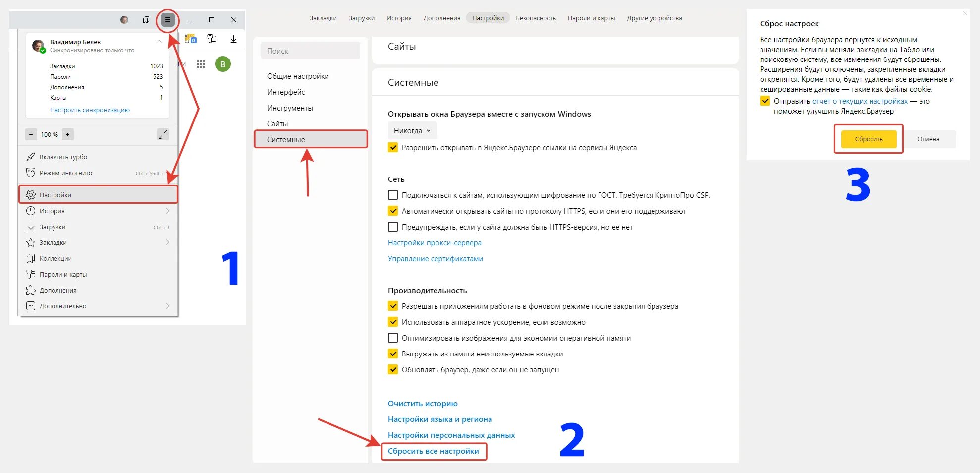This screenshot has width=980, height=473.
Task: Click the star icon next to Закладки
Action: [31, 242]
